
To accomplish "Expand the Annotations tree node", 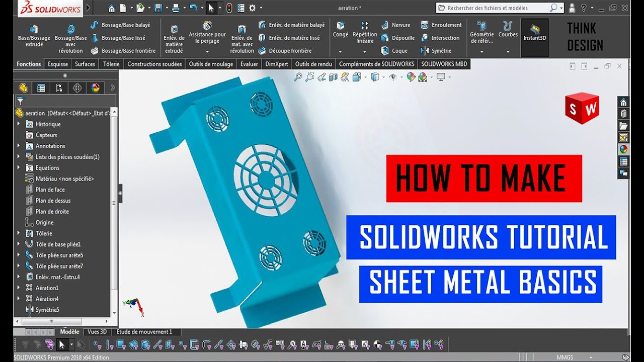I will coord(19,146).
